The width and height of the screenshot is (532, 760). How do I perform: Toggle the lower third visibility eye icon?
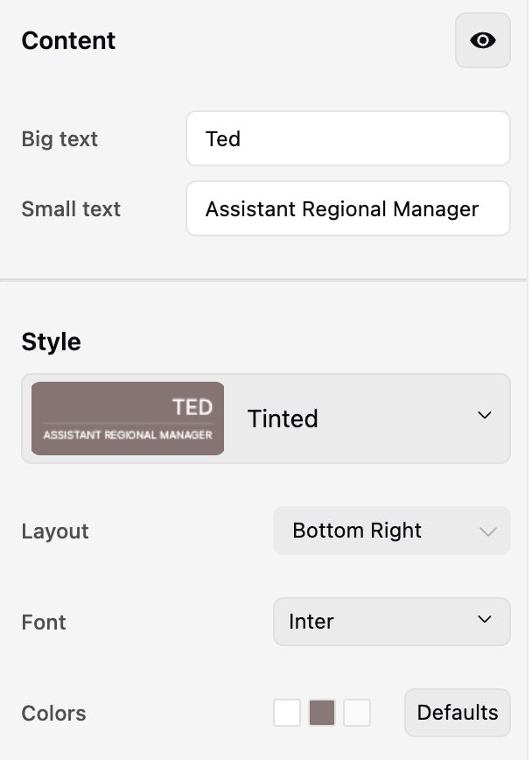482,40
